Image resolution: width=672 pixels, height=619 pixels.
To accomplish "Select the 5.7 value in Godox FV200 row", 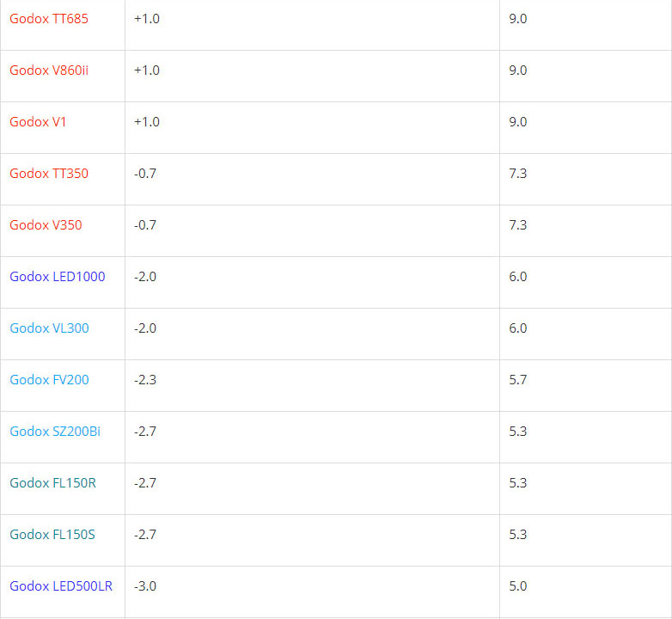I will [x=517, y=380].
